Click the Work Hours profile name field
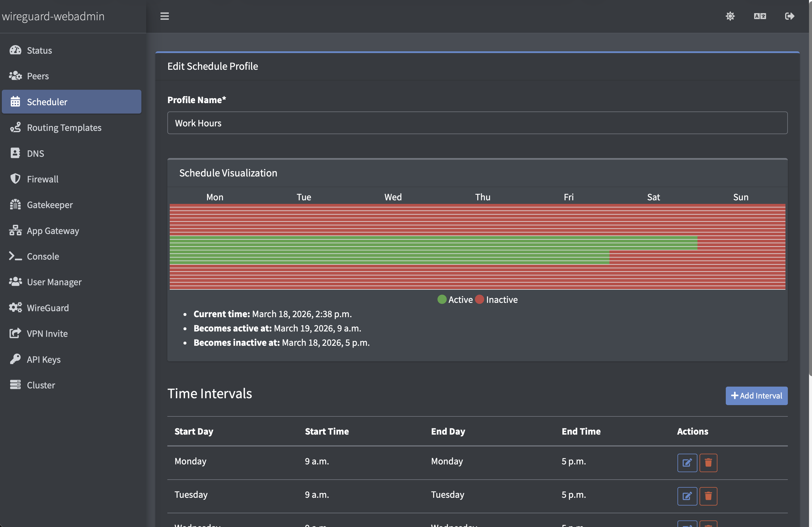The image size is (812, 527). click(478, 123)
